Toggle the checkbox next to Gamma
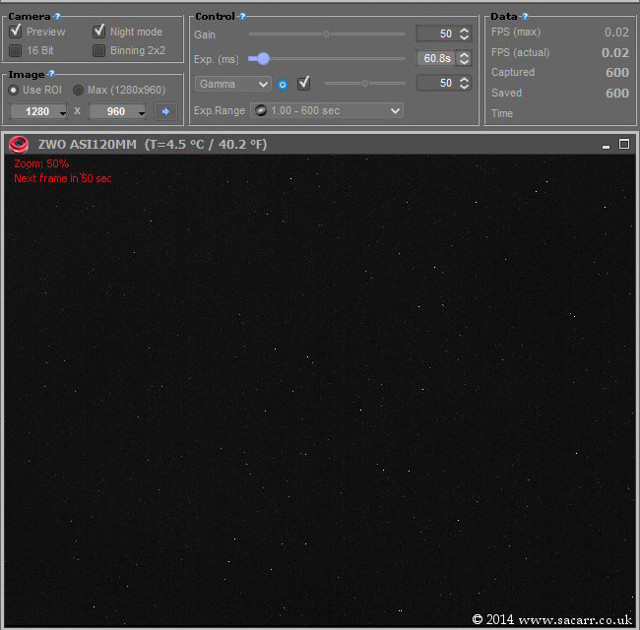This screenshot has height=630, width=640. [x=304, y=83]
